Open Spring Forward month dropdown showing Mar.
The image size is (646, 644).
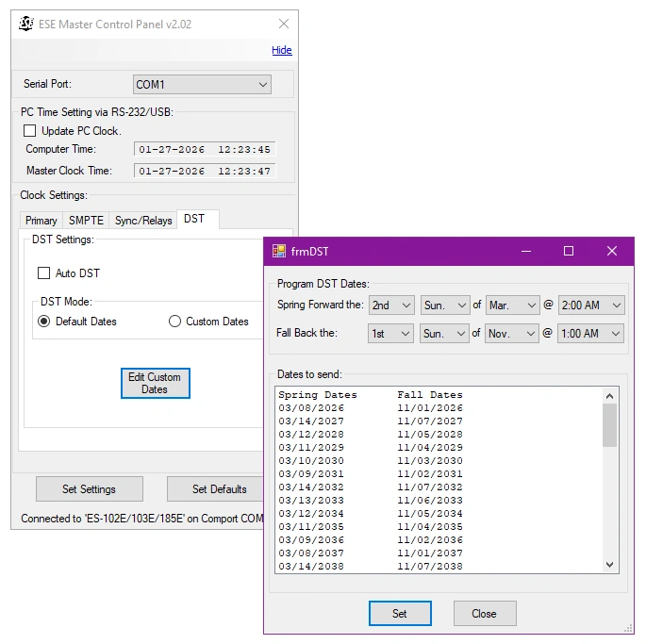point(512,305)
